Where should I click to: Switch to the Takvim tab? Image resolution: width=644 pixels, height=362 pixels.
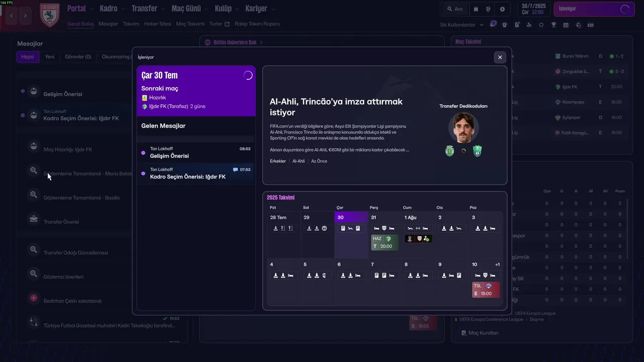pyautogui.click(x=131, y=24)
